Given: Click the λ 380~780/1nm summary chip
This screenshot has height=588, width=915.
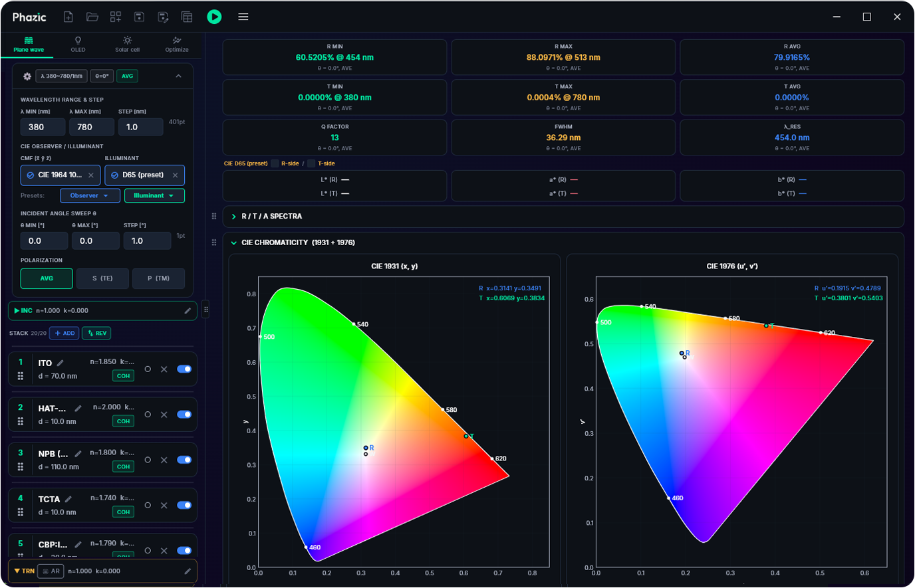Looking at the screenshot, I should [x=61, y=76].
